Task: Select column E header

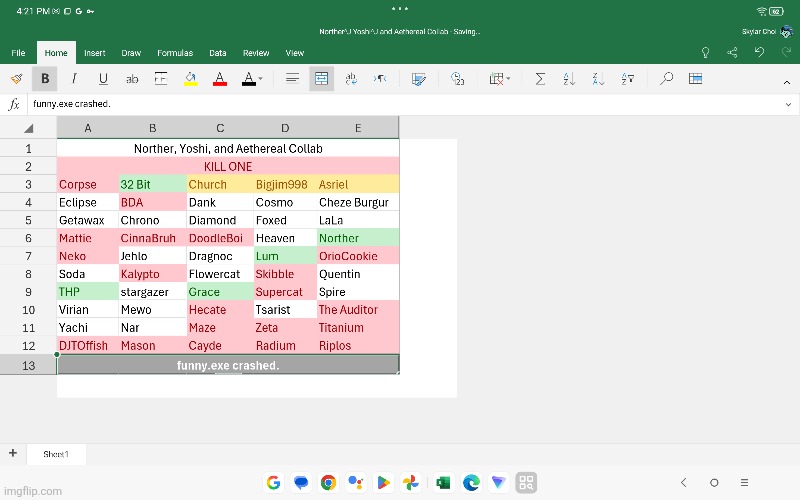Action: coord(358,128)
